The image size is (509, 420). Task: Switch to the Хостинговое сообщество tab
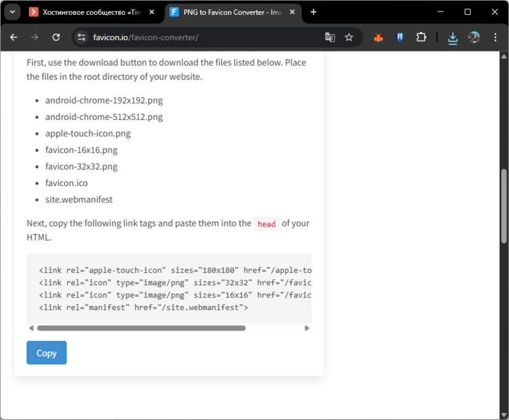tap(92, 12)
